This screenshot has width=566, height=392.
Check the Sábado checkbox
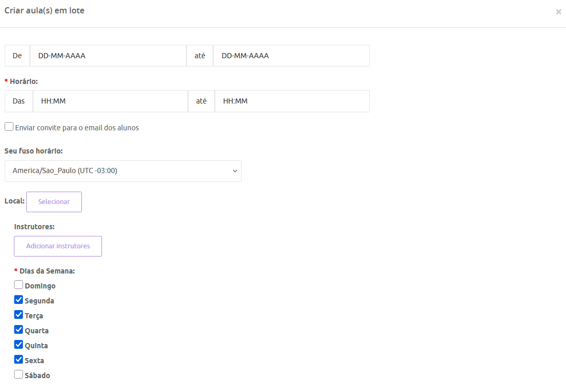coord(19,374)
